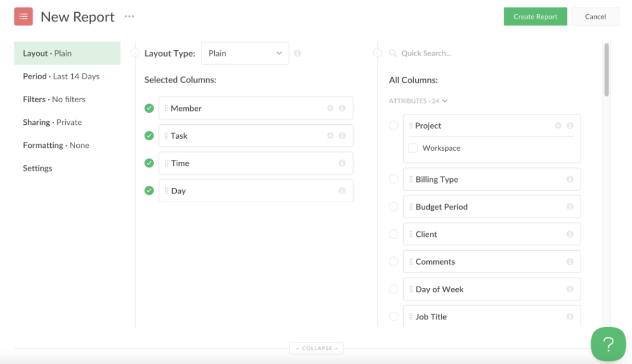Open the options menu next to New Report
The image size is (632, 364).
129,16
